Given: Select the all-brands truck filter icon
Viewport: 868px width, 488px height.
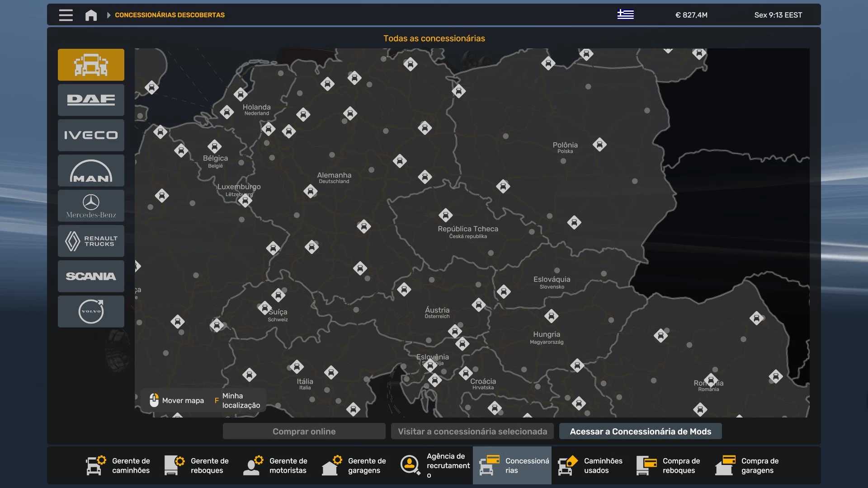Looking at the screenshot, I should point(91,65).
